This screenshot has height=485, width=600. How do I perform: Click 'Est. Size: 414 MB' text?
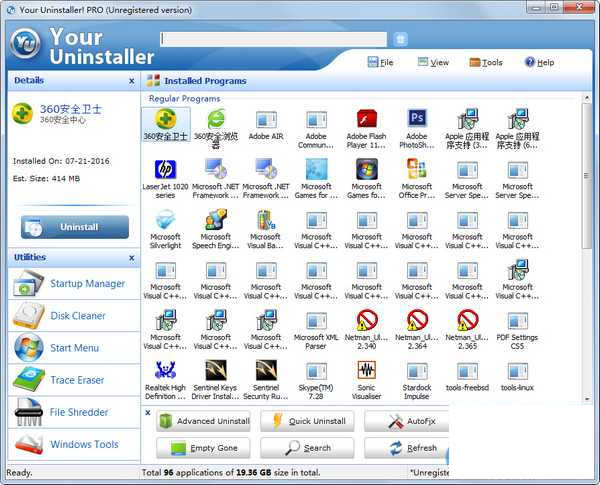(x=46, y=178)
